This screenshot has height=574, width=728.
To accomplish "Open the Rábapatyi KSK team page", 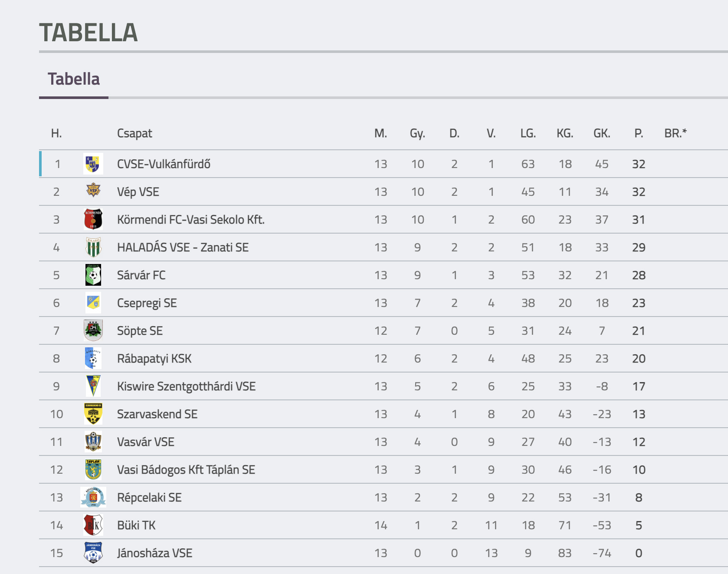I will 154,359.
